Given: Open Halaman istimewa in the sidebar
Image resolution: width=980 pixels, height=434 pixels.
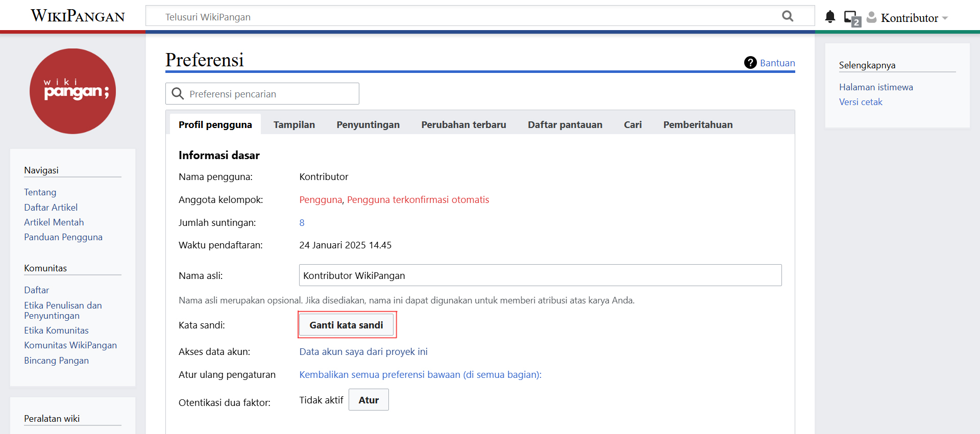Looking at the screenshot, I should pos(875,87).
